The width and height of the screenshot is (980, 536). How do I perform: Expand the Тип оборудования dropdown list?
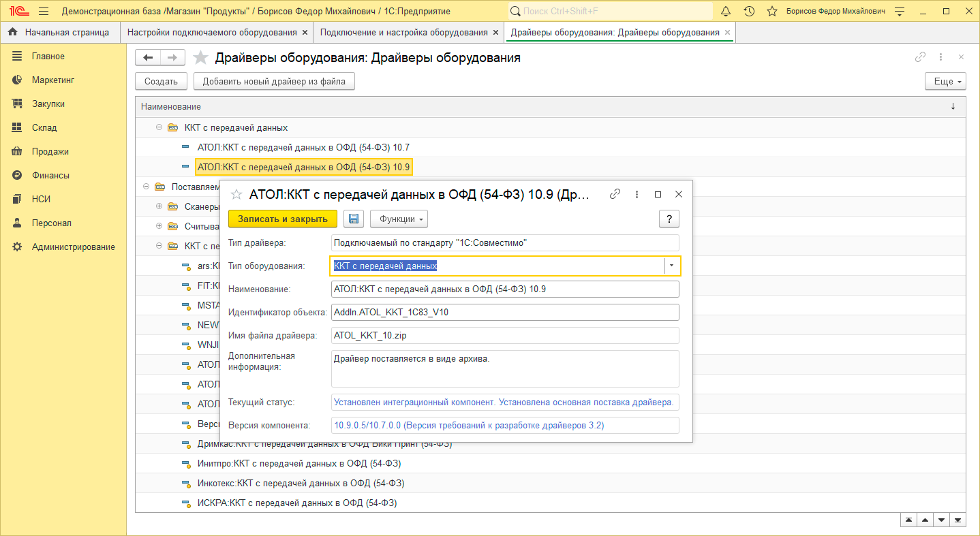click(672, 266)
